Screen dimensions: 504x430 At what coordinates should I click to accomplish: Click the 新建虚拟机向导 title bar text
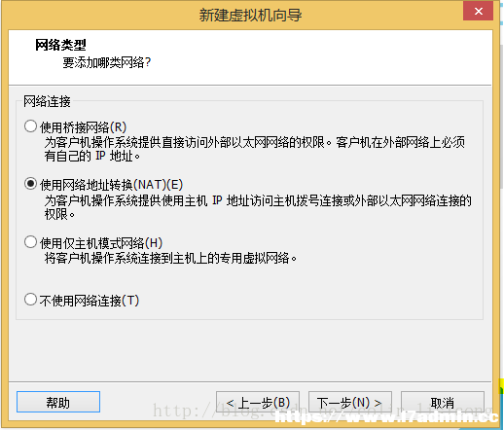250,15
